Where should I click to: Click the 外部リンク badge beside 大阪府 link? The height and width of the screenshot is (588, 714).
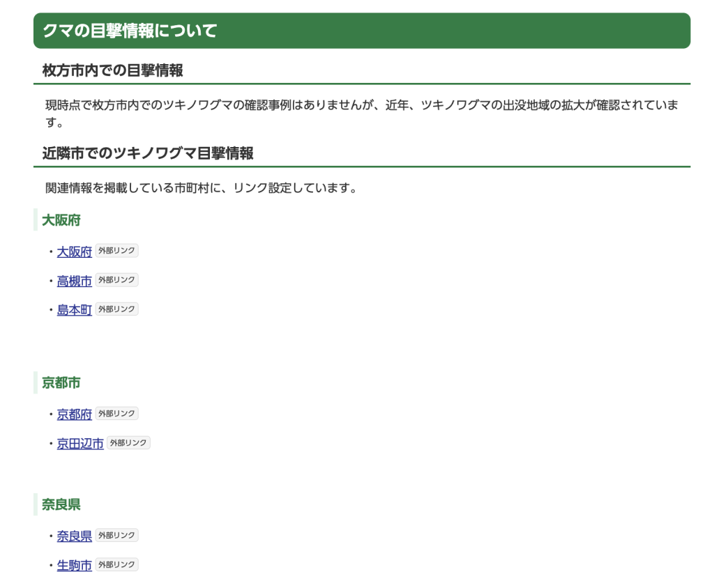tap(116, 251)
